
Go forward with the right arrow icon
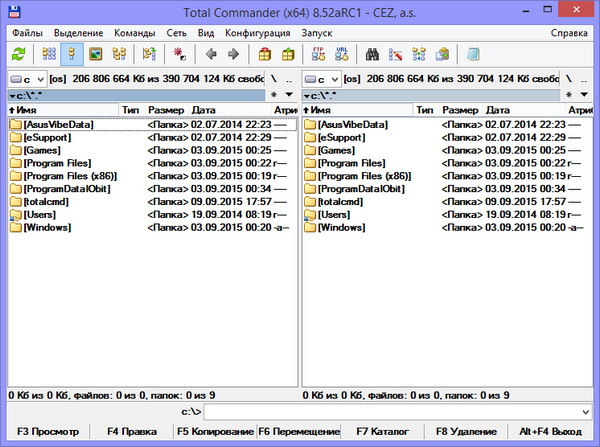click(234, 54)
